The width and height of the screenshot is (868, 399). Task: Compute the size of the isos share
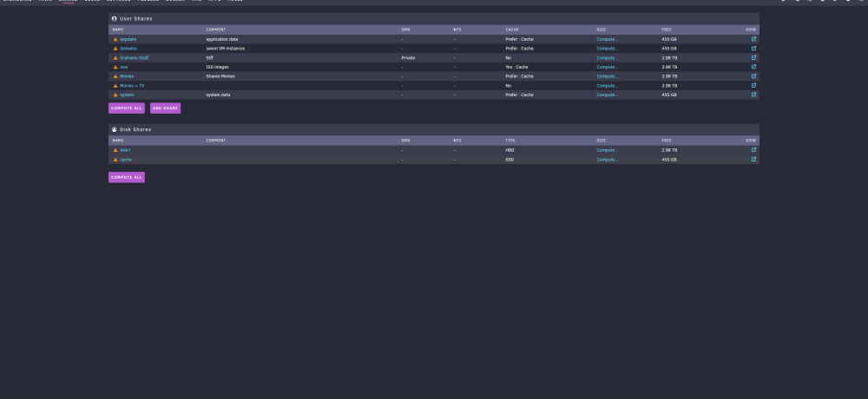coord(608,67)
